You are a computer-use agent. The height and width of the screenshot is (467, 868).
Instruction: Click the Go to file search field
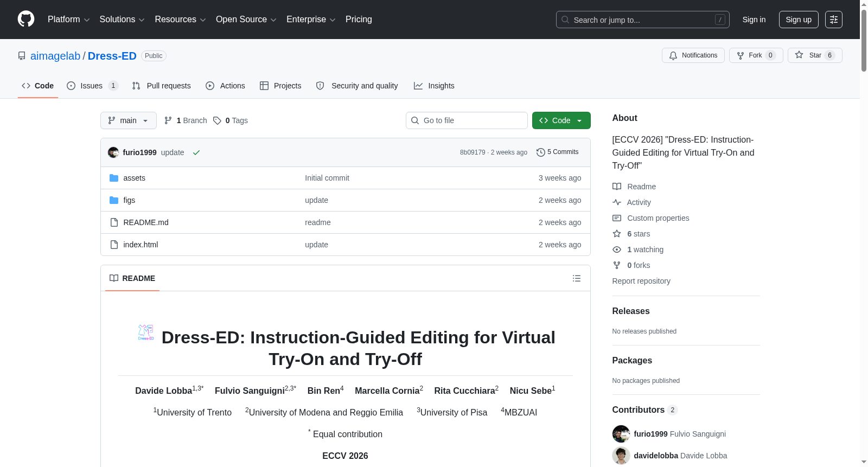click(x=467, y=120)
